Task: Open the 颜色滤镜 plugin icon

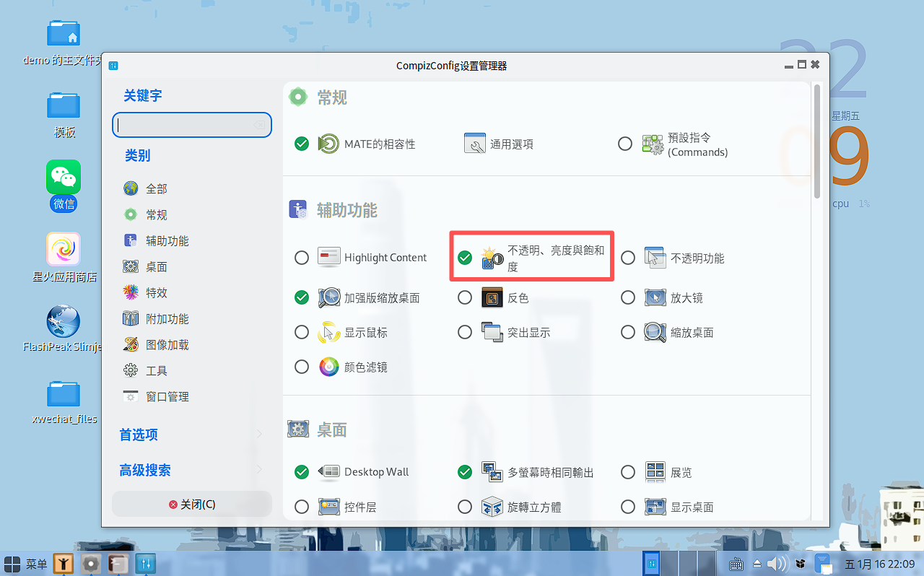Action: (x=329, y=367)
